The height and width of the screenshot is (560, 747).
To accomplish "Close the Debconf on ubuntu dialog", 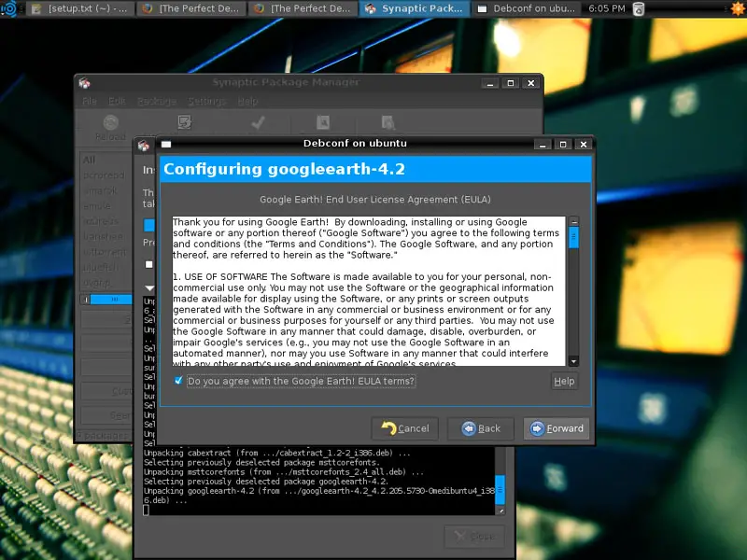I will click(583, 145).
